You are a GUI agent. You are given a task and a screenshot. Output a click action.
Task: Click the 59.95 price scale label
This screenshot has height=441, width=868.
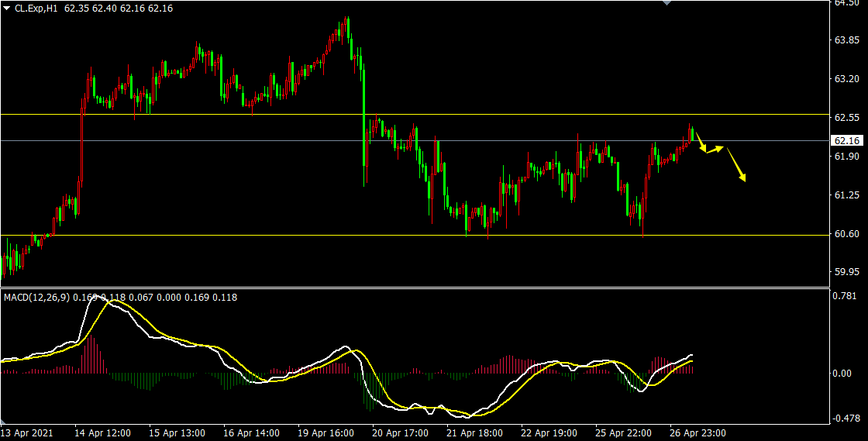click(845, 273)
